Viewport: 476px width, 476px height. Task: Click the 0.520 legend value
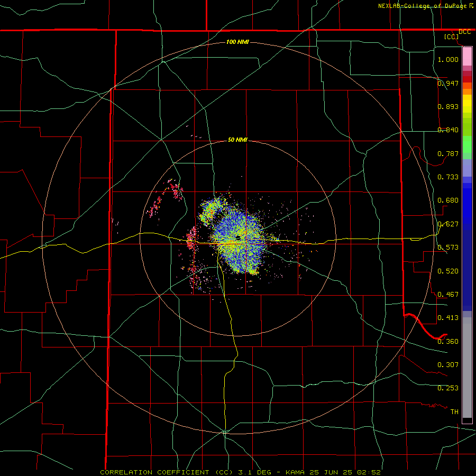point(448,271)
